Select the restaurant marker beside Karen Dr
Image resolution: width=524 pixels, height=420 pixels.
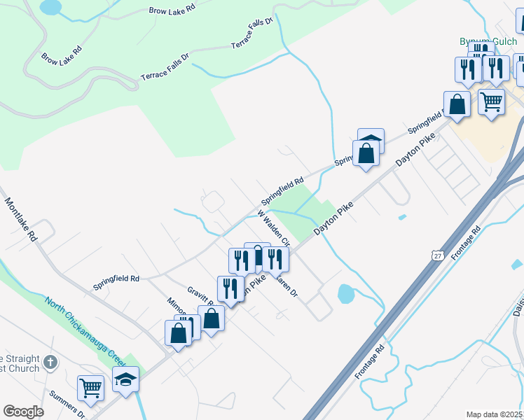276,261
